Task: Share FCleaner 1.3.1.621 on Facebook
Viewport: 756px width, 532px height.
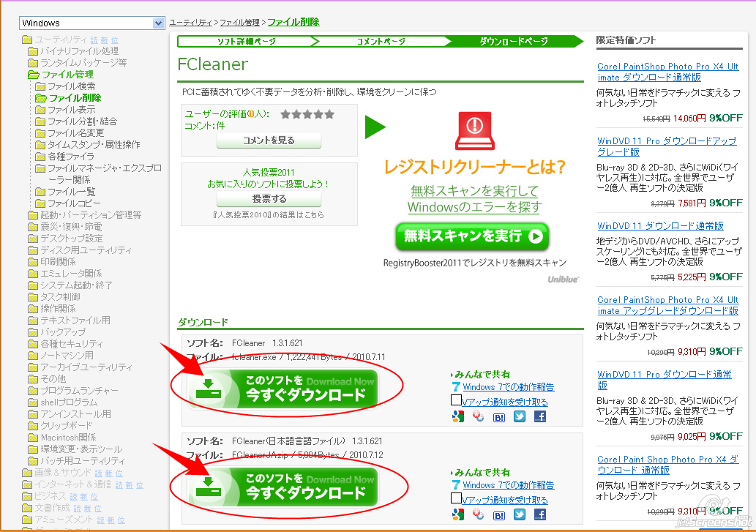Action: pyautogui.click(x=540, y=416)
